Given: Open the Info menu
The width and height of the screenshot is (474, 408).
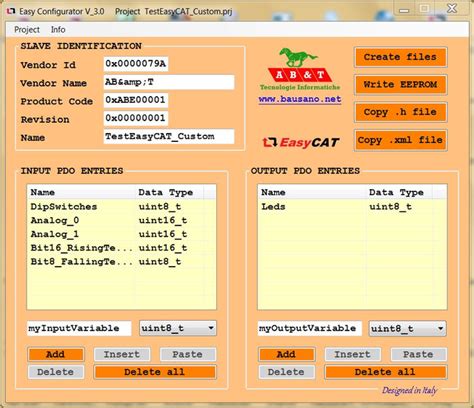Looking at the screenshot, I should pos(58,30).
